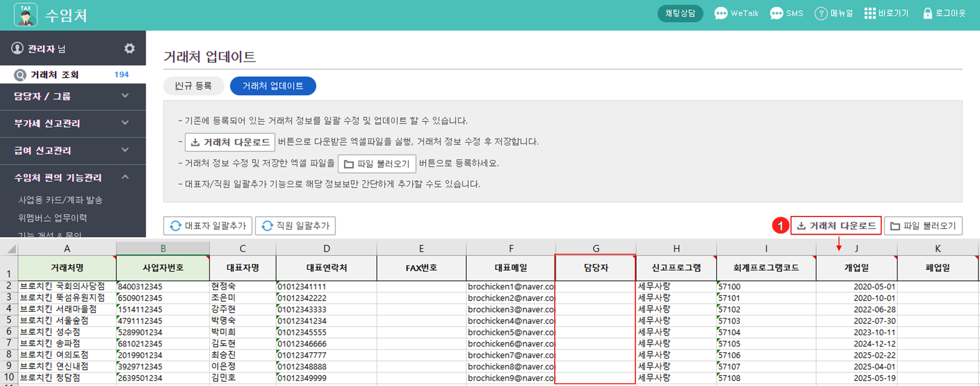Select opening date 2025-04-01
Screen dimensions: 980x386
[x=856, y=366]
